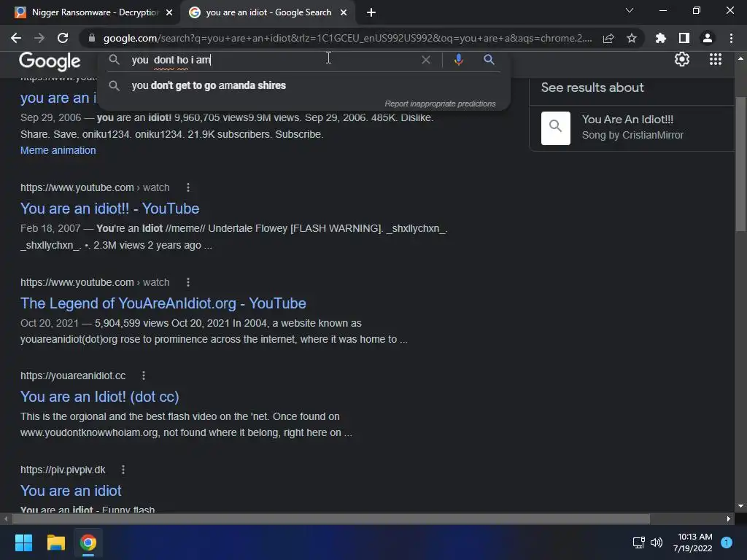
Task: Share this page using the share icon
Action: coord(608,38)
